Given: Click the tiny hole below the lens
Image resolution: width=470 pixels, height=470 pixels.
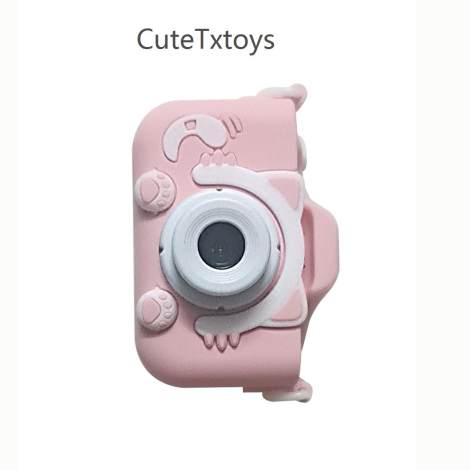Looking at the screenshot, I should [220, 309].
